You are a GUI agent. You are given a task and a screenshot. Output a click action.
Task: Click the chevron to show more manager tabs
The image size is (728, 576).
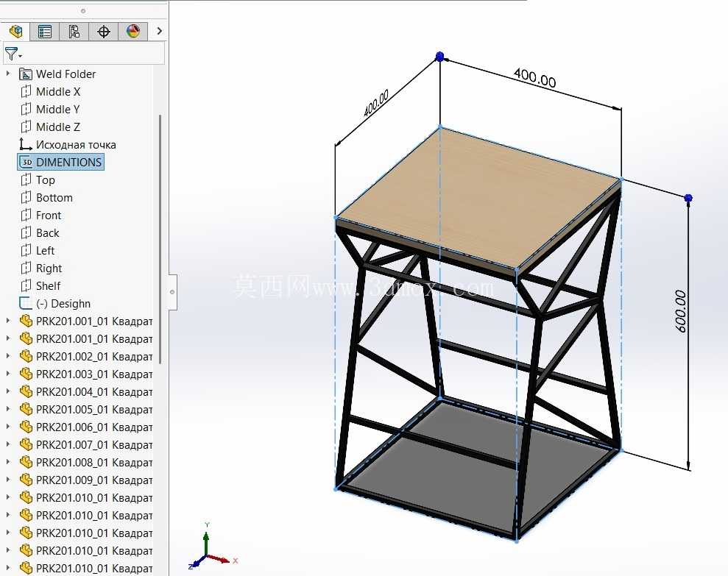pyautogui.click(x=159, y=31)
